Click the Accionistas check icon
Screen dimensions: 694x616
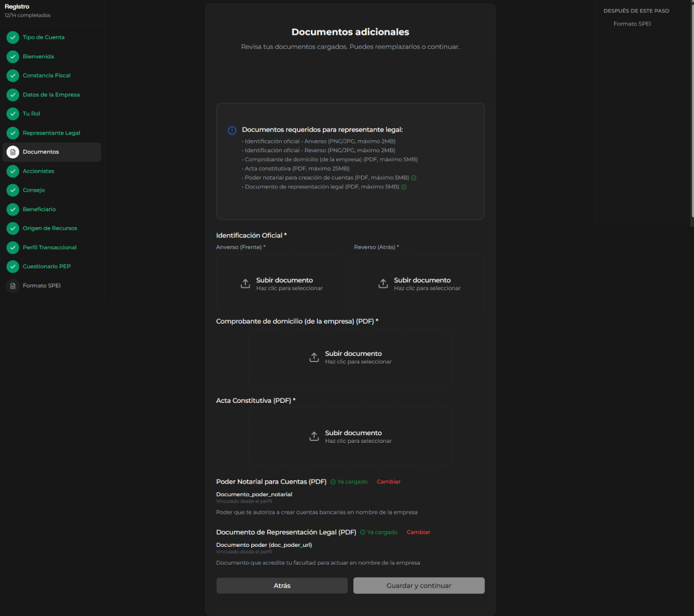(13, 171)
